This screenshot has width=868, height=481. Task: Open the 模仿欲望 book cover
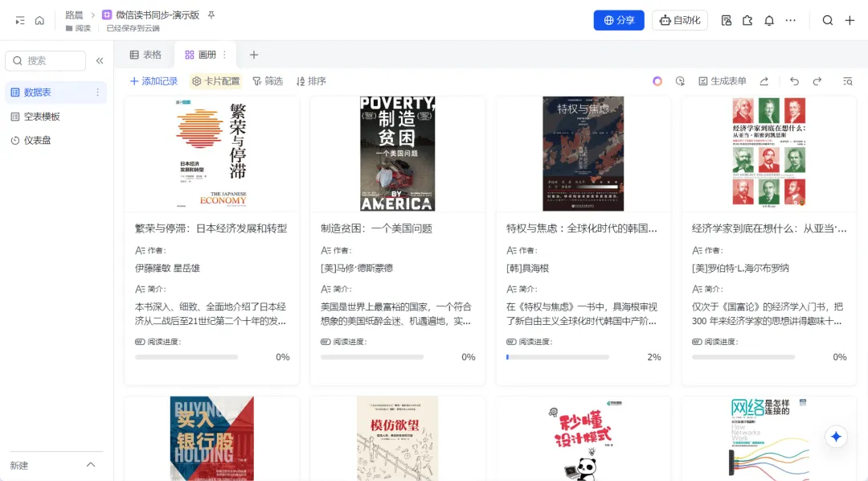pos(398,438)
